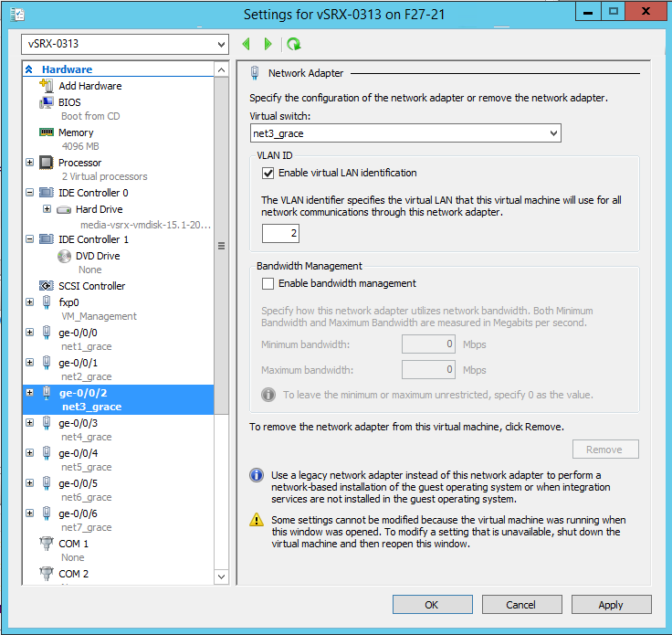Select the COM 2 port icon

click(47, 573)
